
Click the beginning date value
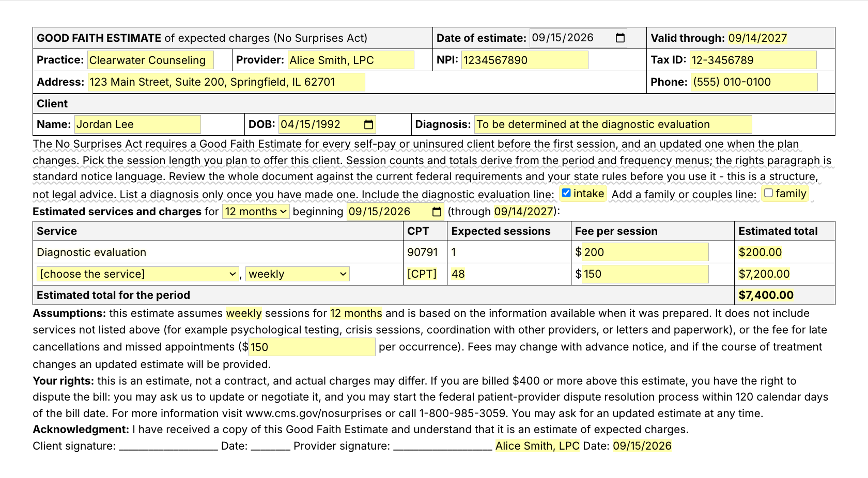coord(379,212)
